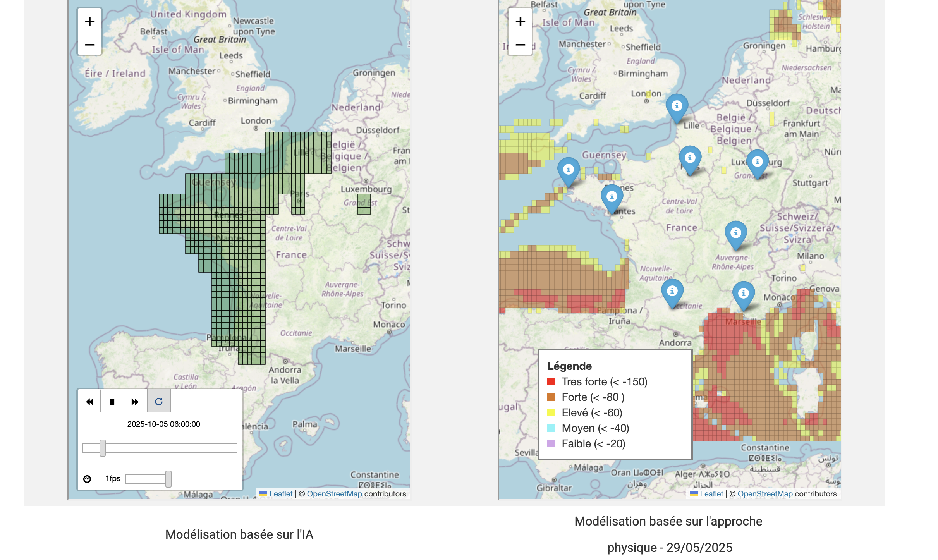
Task: Click the info marker above Marseille
Action: click(x=743, y=294)
